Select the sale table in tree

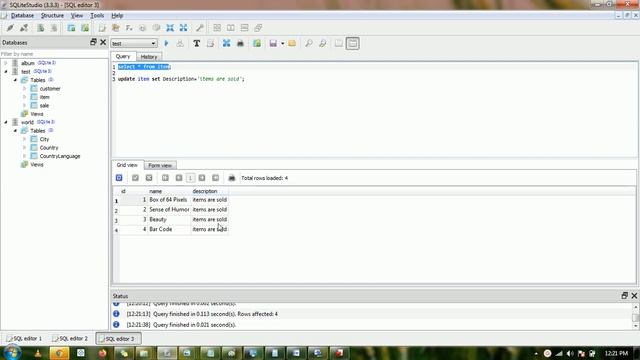pos(44,105)
